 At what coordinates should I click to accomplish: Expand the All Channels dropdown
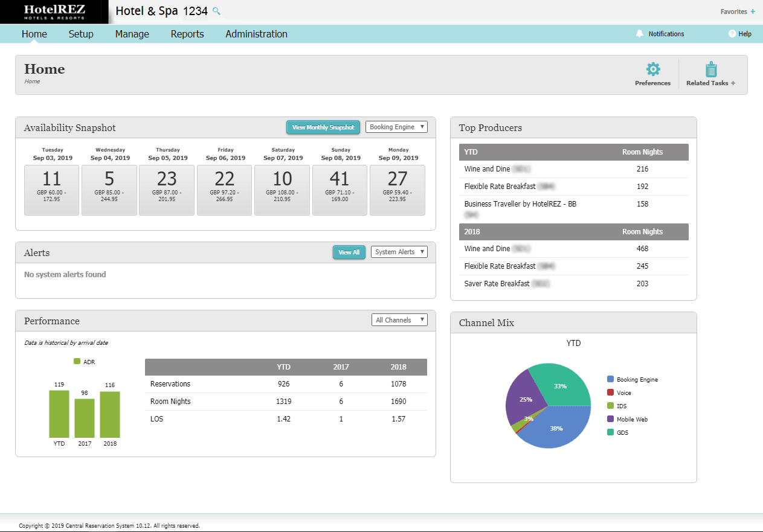click(399, 320)
